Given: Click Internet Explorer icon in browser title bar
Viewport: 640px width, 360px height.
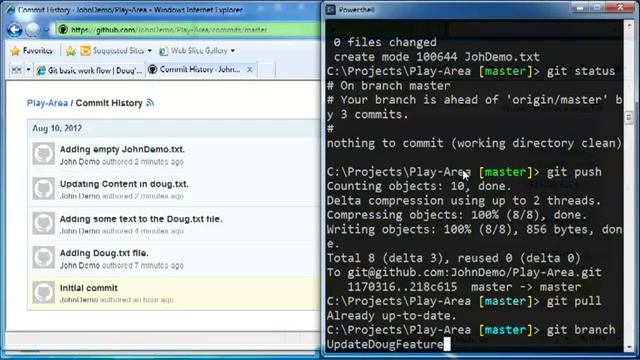Looking at the screenshot, I should click(10, 9).
